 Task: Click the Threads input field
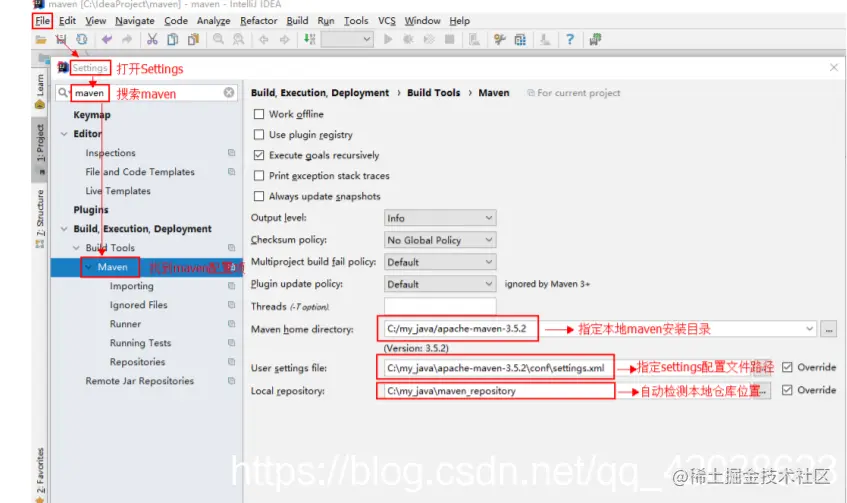point(440,306)
